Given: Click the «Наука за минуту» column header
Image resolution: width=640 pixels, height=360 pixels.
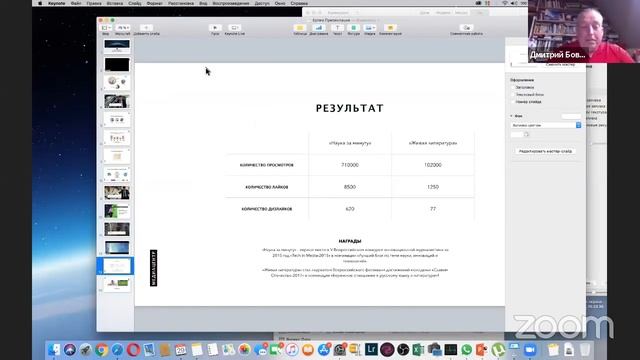Looking at the screenshot, I should click(350, 143).
